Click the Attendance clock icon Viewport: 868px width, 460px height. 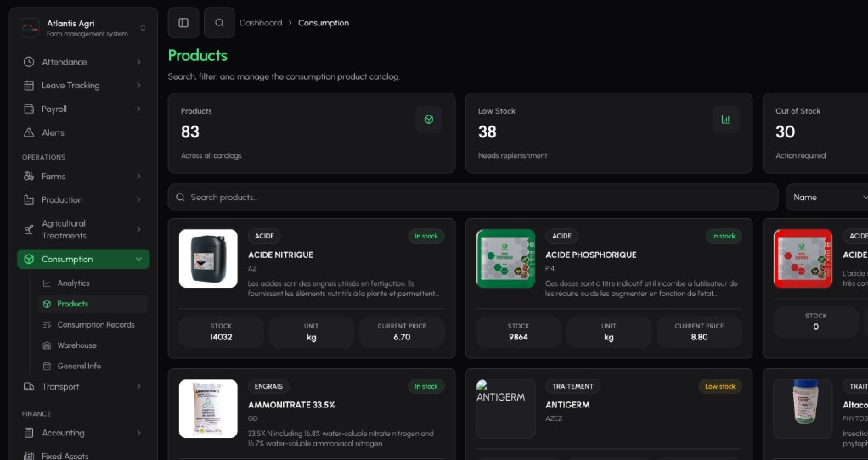[x=29, y=62]
